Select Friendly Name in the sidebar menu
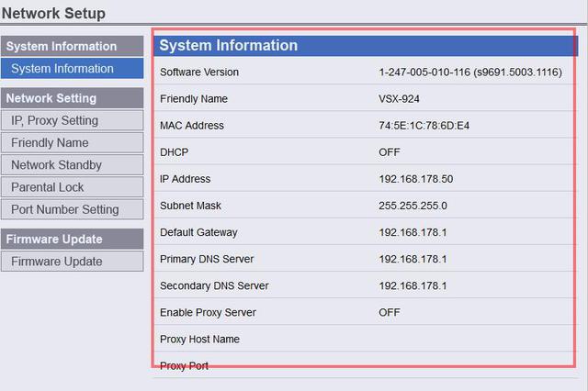 (x=73, y=142)
